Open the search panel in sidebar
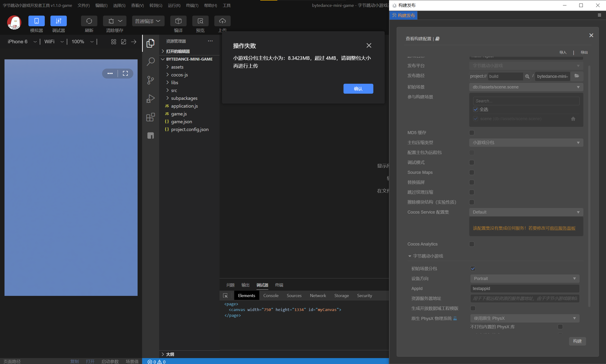The height and width of the screenshot is (364, 606). coord(151,61)
